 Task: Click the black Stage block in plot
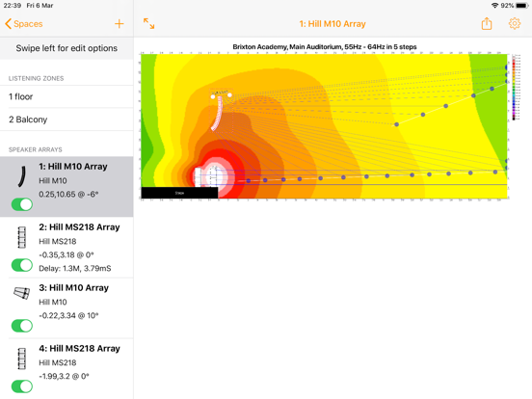pyautogui.click(x=179, y=193)
